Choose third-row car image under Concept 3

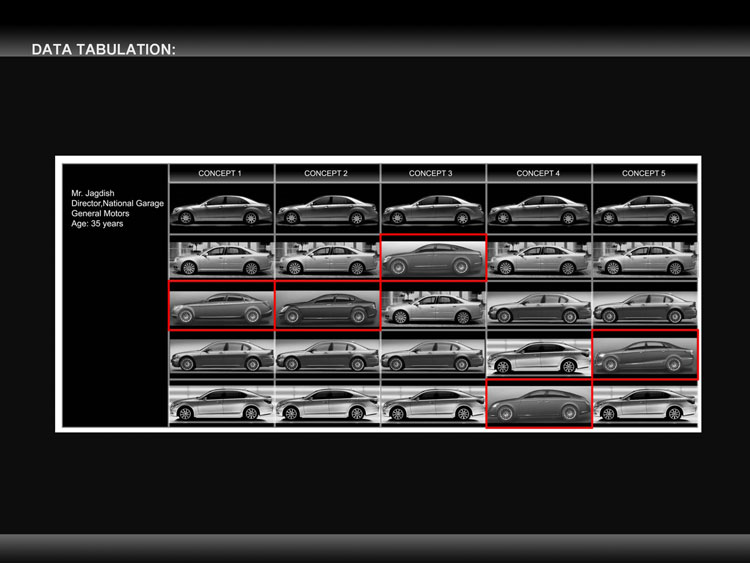(x=433, y=307)
